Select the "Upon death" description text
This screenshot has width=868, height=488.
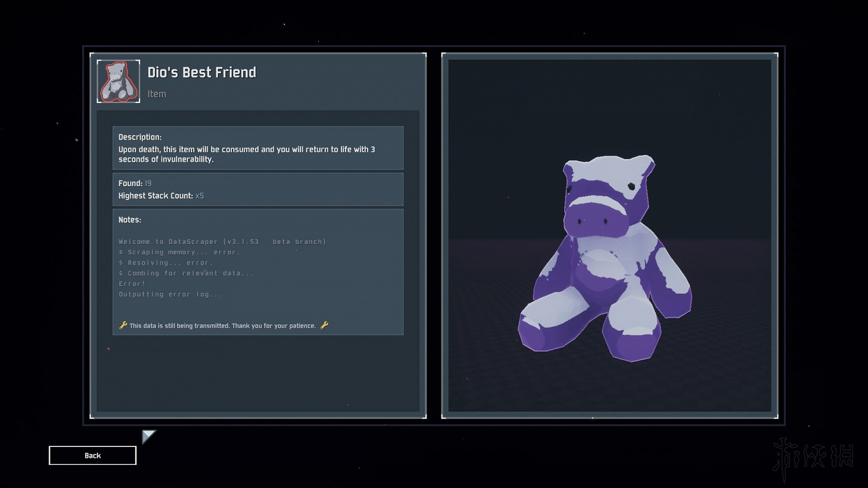(x=247, y=154)
